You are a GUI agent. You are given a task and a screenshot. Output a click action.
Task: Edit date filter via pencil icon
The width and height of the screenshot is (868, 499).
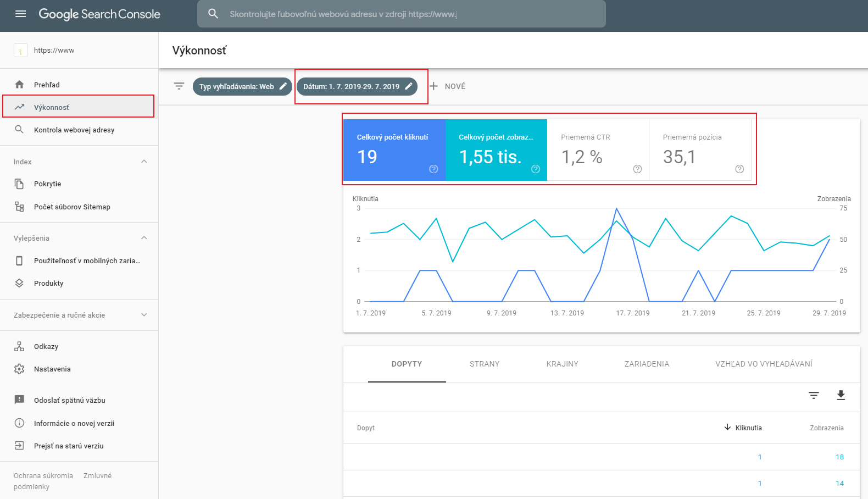[x=409, y=86]
